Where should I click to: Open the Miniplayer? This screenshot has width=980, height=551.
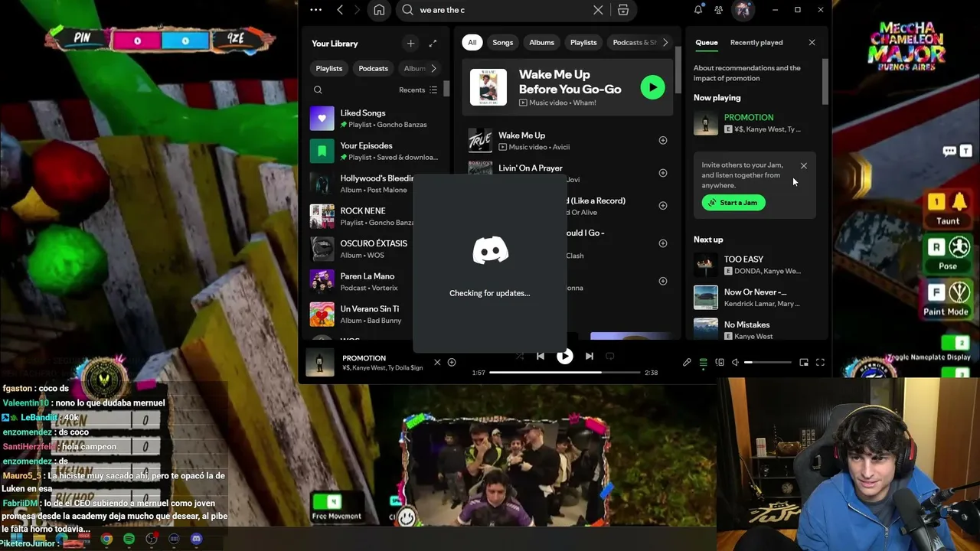click(x=804, y=363)
